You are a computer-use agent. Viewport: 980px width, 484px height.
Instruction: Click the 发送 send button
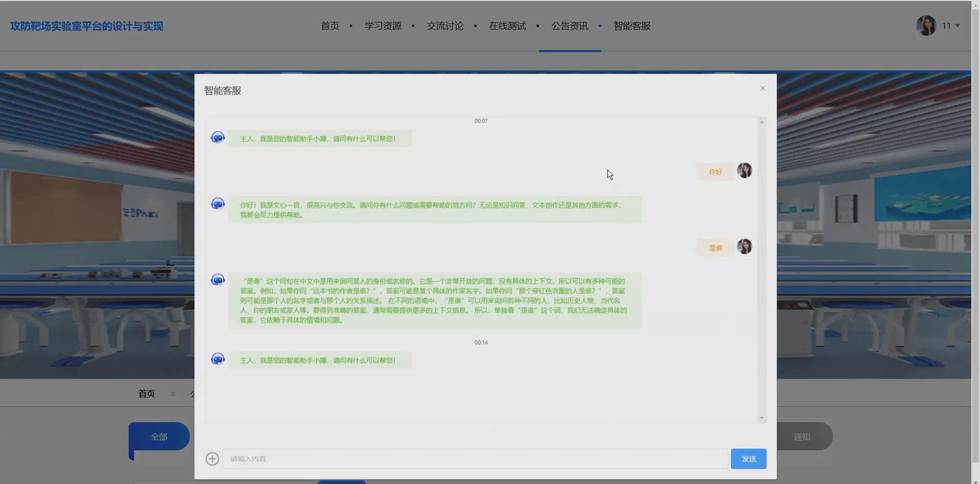748,458
